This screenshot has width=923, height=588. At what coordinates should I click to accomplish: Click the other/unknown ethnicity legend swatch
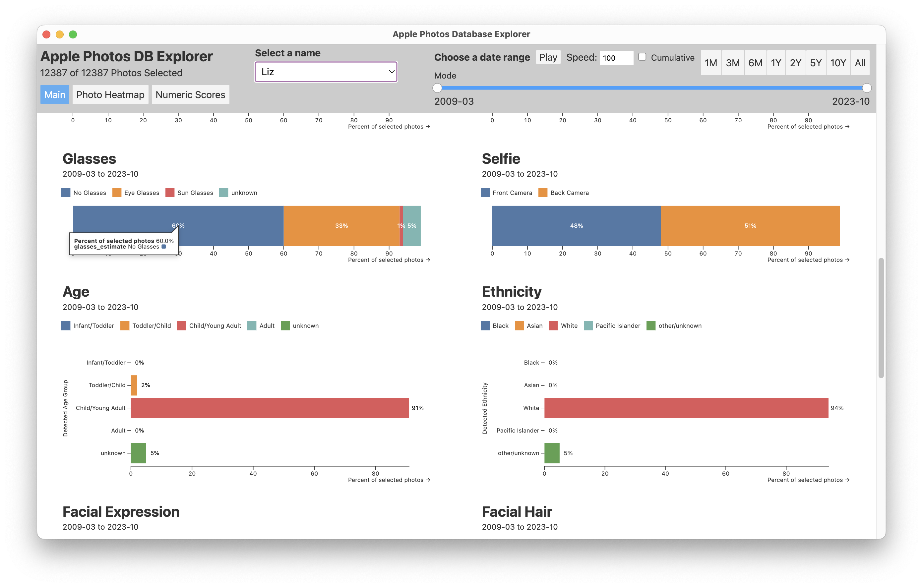pos(651,325)
